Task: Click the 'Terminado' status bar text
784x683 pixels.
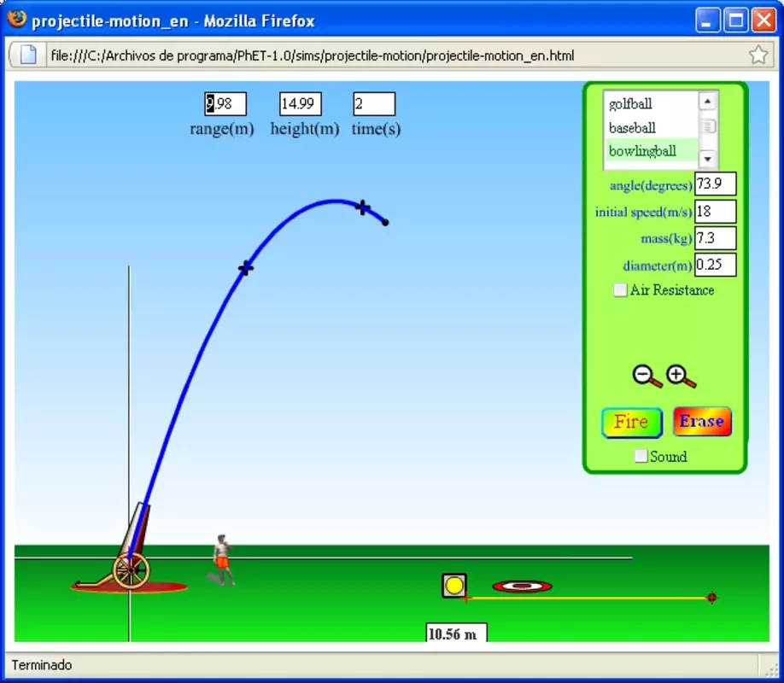Action: pyautogui.click(x=42, y=665)
